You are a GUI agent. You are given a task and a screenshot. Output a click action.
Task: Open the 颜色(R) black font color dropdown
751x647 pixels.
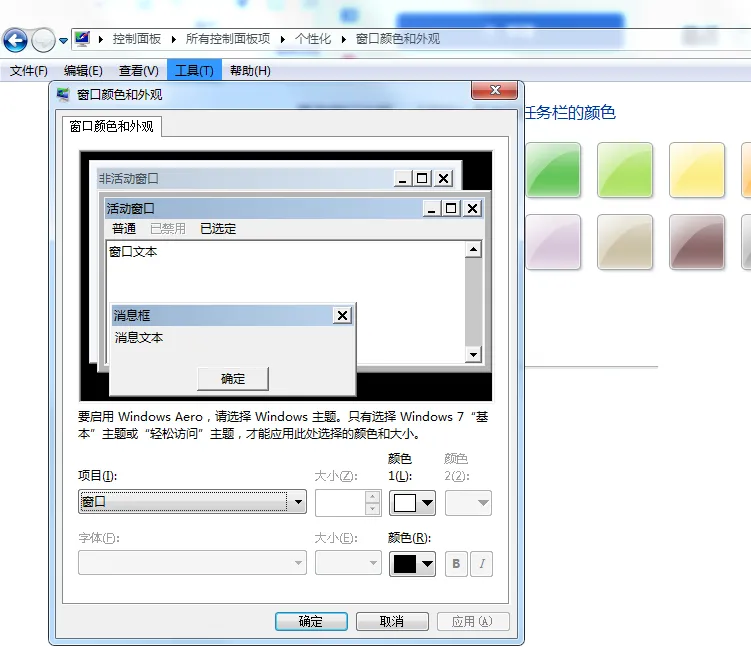[412, 564]
